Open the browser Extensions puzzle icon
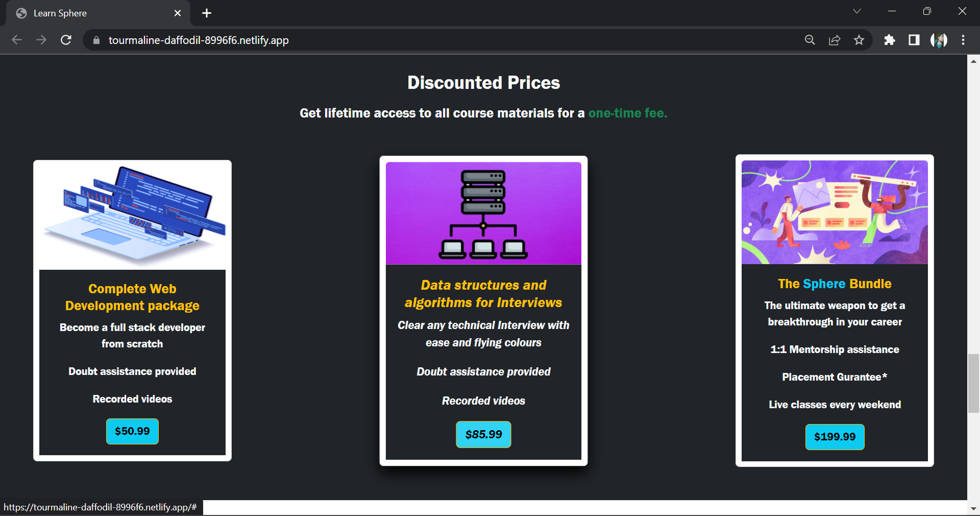The height and width of the screenshot is (516, 980). 890,40
